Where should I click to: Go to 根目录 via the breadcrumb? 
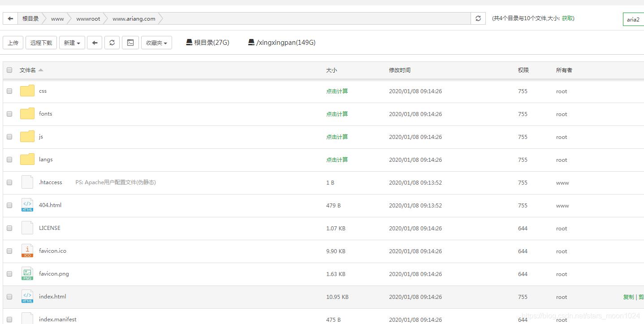(30, 18)
